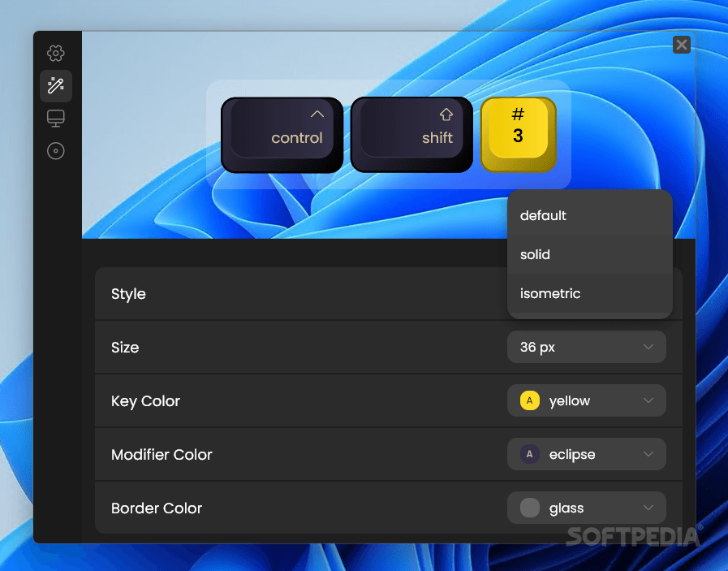728x571 pixels.
Task: Click the Style row label
Action: point(128,294)
